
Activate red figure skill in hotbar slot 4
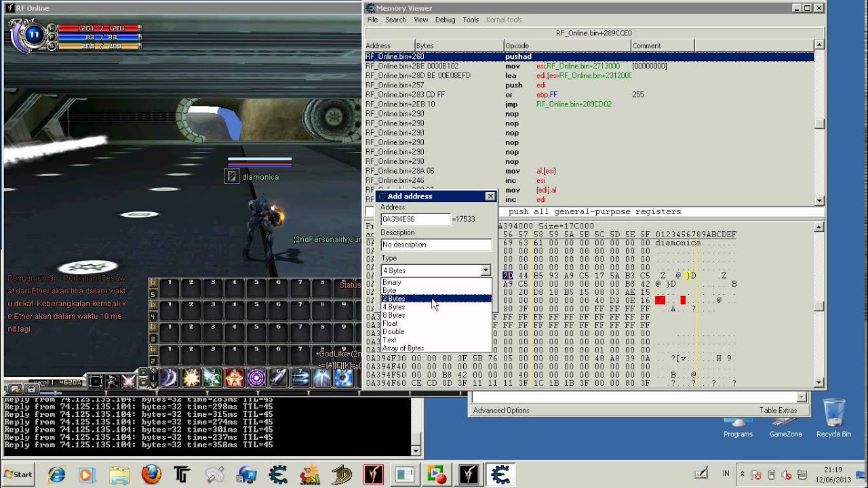234,378
